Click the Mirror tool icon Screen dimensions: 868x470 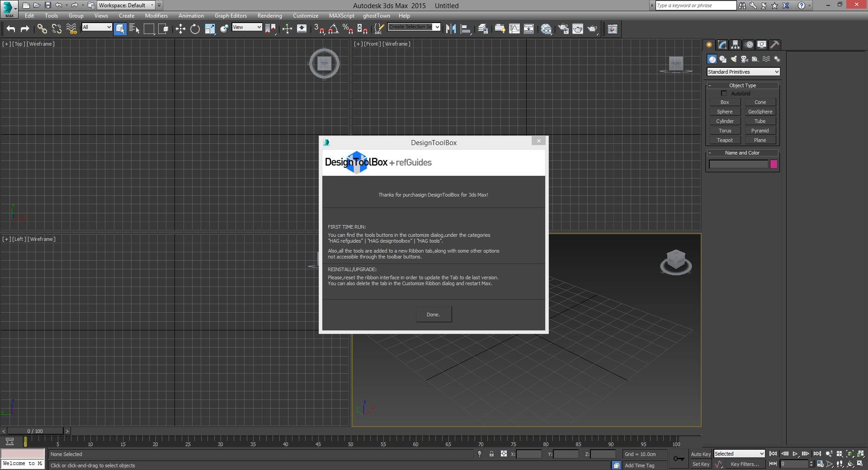[451, 29]
